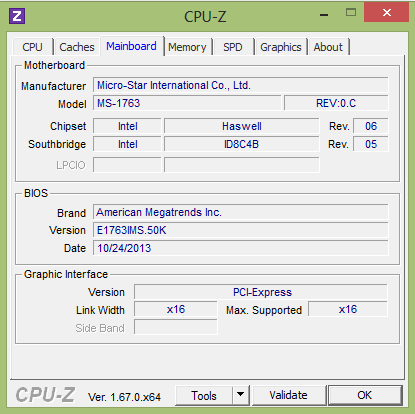
Task: Maximize the CPU-Z window
Action: [x=351, y=13]
